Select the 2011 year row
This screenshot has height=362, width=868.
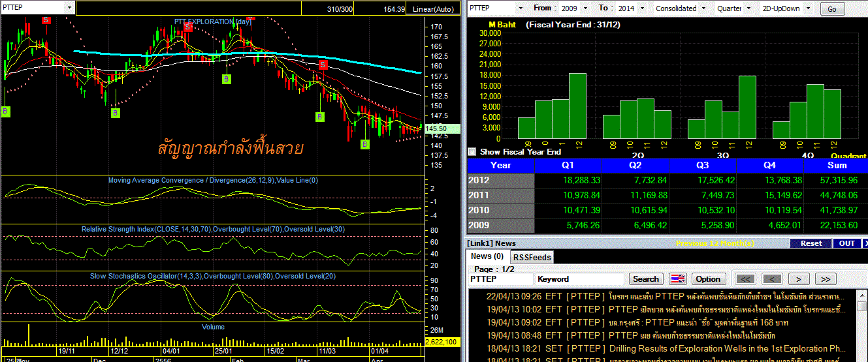[x=667, y=195]
